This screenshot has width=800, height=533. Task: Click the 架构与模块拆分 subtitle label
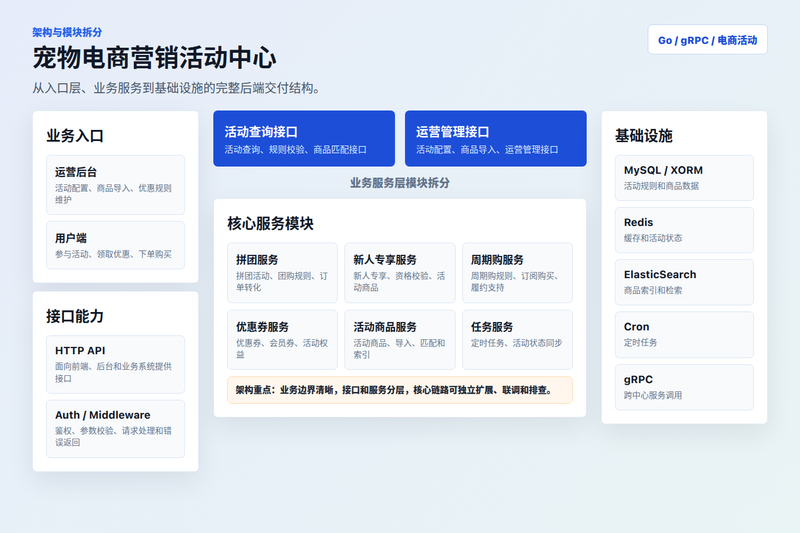67,32
